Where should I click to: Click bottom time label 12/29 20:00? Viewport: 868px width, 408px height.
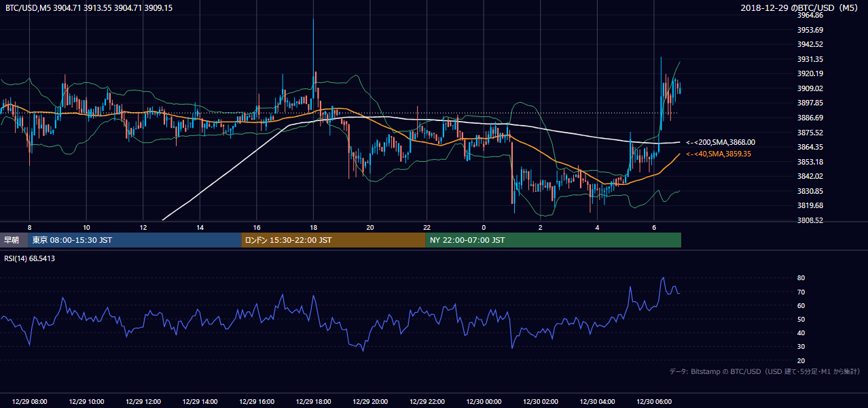(x=370, y=402)
